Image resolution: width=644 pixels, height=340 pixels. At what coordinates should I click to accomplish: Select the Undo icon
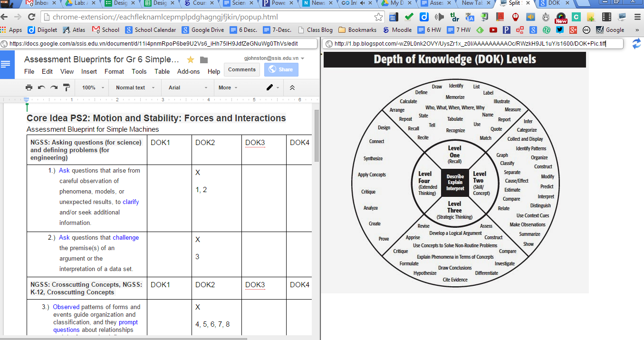click(x=41, y=87)
